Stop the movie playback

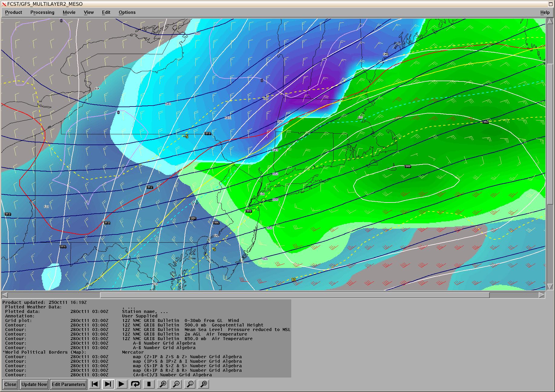[x=149, y=384]
